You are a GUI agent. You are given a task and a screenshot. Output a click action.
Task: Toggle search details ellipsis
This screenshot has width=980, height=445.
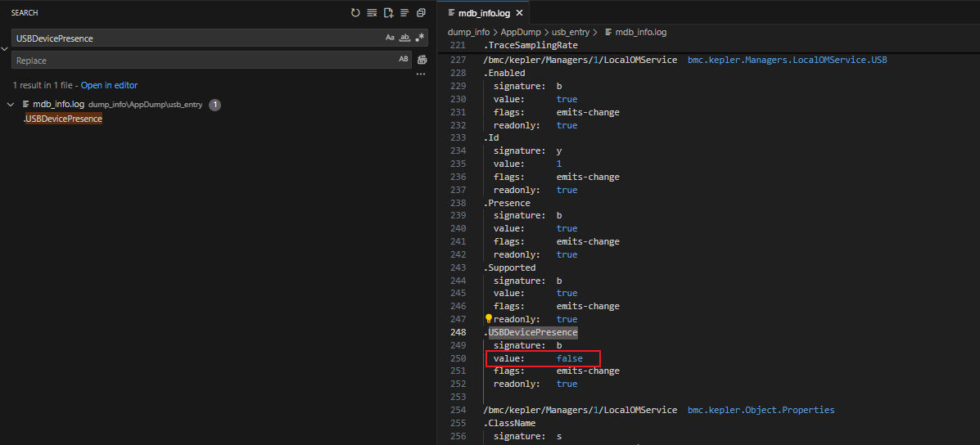coord(421,74)
